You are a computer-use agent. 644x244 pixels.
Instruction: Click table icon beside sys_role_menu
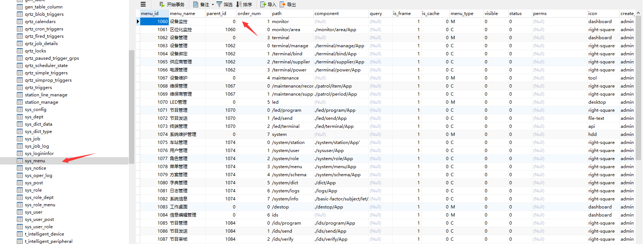(20, 205)
